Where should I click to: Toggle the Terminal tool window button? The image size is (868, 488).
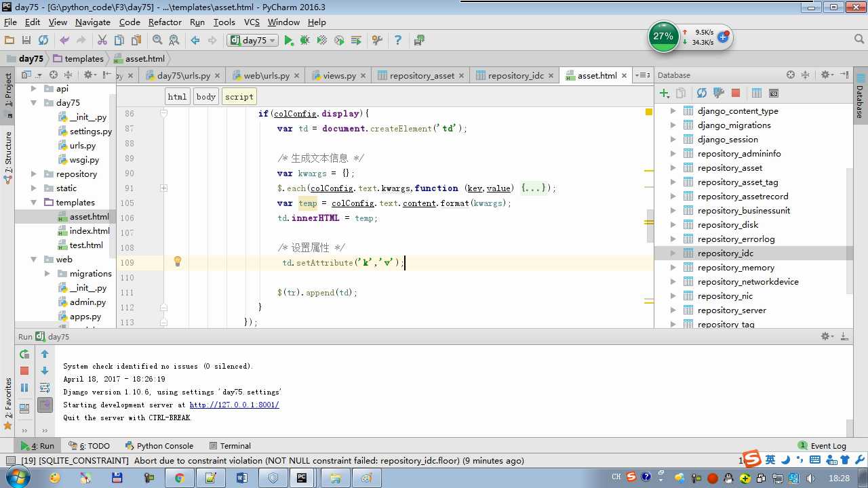coord(230,446)
